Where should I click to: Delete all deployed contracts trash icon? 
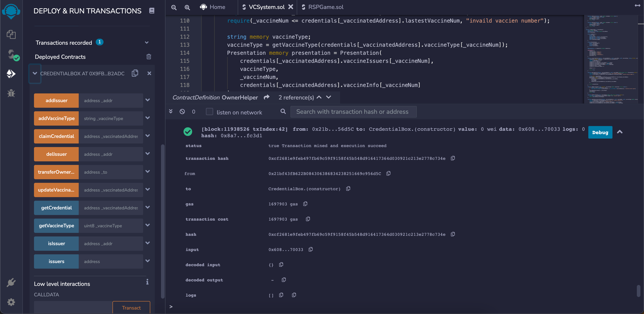click(x=149, y=57)
